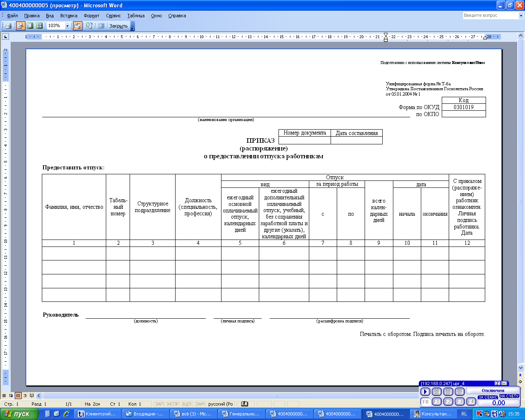Click the spelling status book icon
525x420 pixels.
click(244, 404)
